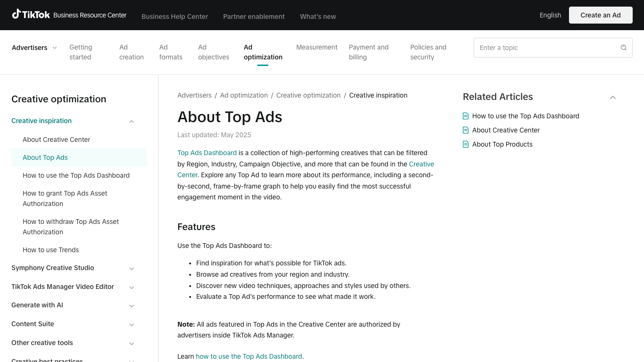Click the search magnifier icon
This screenshot has height=362, width=644.
coord(624,48)
